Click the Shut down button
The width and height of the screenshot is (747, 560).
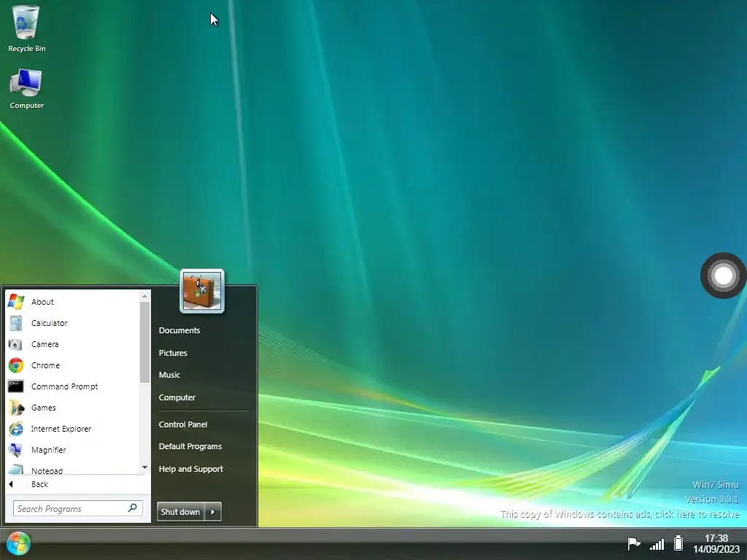(181, 511)
